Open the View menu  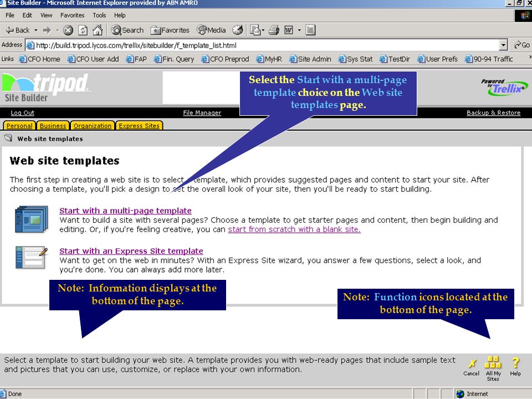pyautogui.click(x=46, y=16)
